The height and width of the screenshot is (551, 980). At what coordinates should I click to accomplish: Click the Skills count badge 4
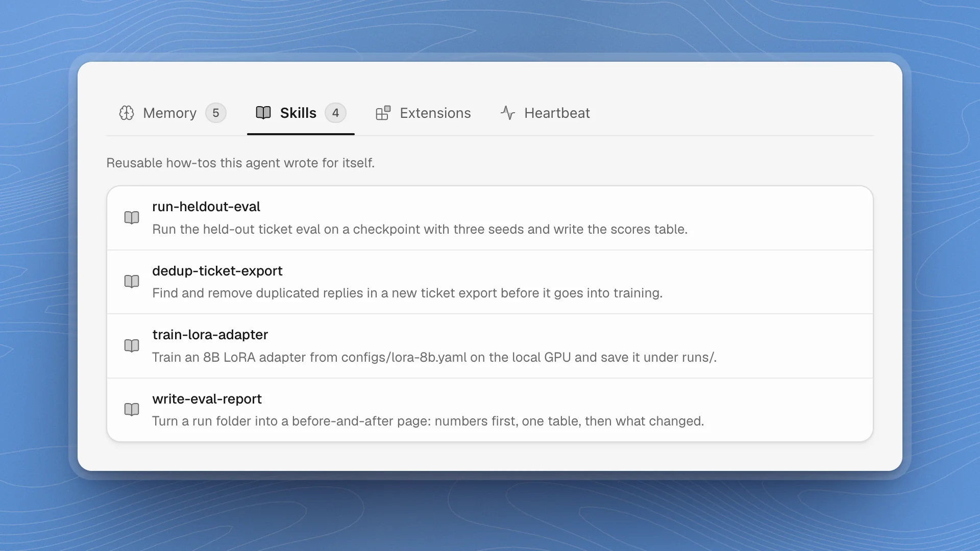pos(335,113)
